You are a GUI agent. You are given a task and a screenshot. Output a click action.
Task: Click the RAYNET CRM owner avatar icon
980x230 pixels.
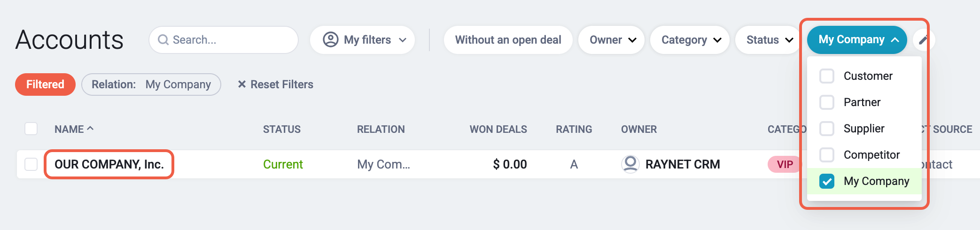click(630, 164)
